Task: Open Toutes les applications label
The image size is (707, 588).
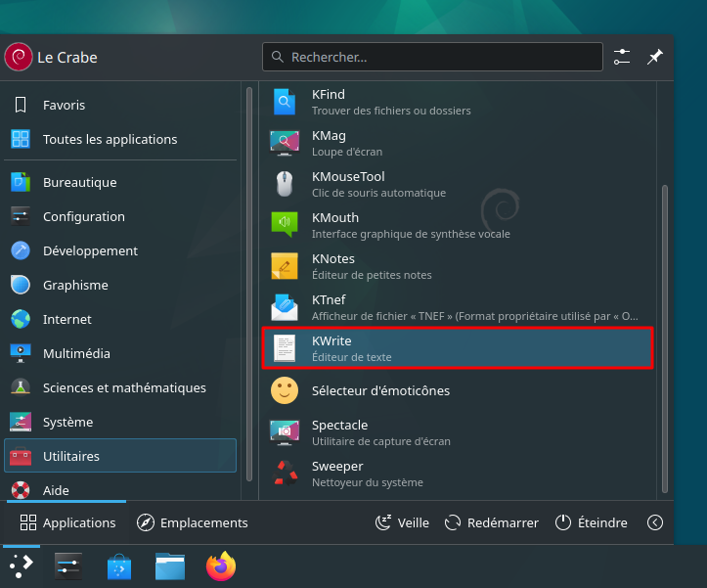Action: [x=110, y=140]
